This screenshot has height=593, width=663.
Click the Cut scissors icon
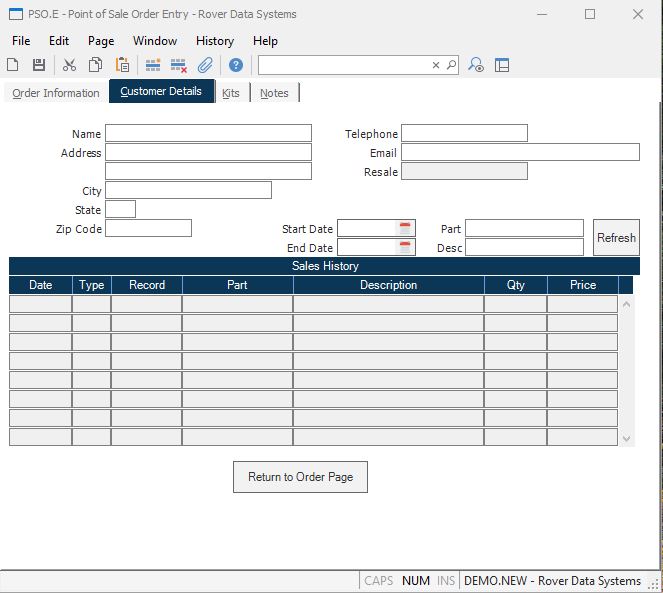tap(69, 65)
